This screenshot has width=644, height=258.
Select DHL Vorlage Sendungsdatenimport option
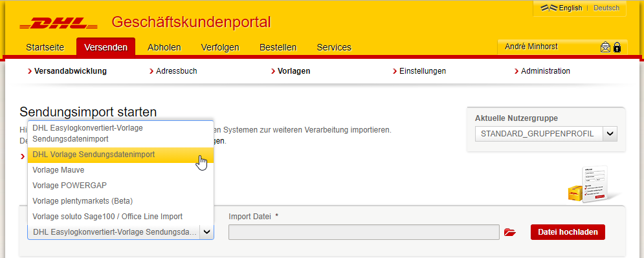(x=121, y=155)
